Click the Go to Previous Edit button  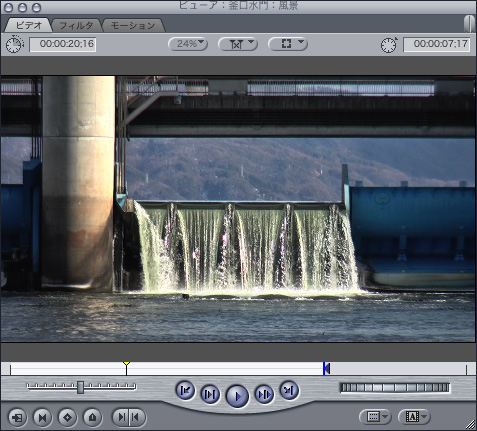coord(185,390)
